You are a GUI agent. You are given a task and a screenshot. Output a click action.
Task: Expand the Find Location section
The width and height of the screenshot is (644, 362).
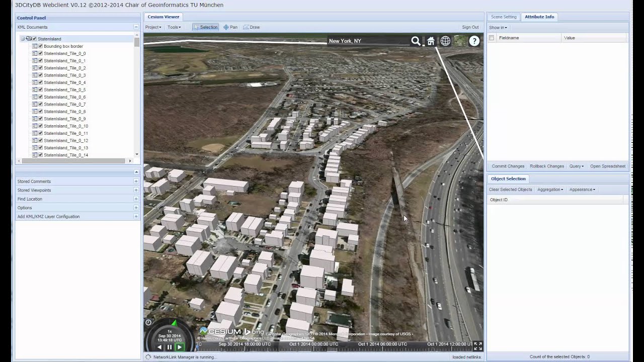pyautogui.click(x=136, y=199)
